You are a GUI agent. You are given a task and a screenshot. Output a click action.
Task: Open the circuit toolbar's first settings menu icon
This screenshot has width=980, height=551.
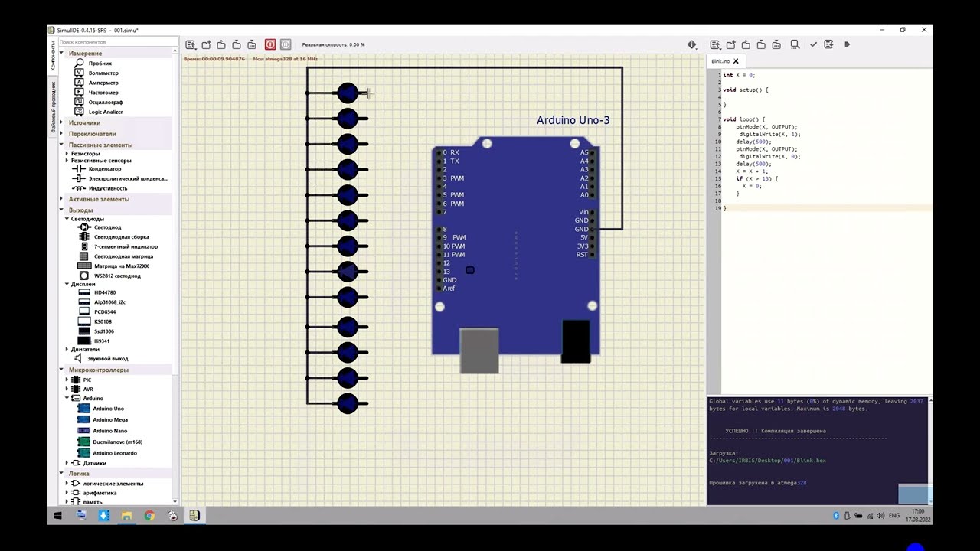pyautogui.click(x=191, y=45)
